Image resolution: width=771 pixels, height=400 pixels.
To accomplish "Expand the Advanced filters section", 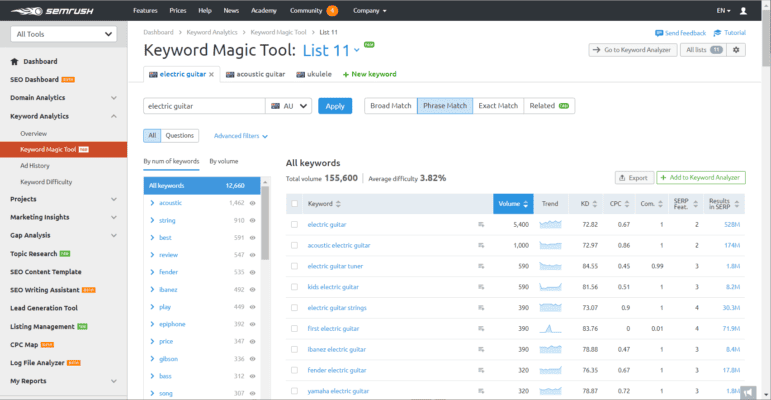I will 240,136.
